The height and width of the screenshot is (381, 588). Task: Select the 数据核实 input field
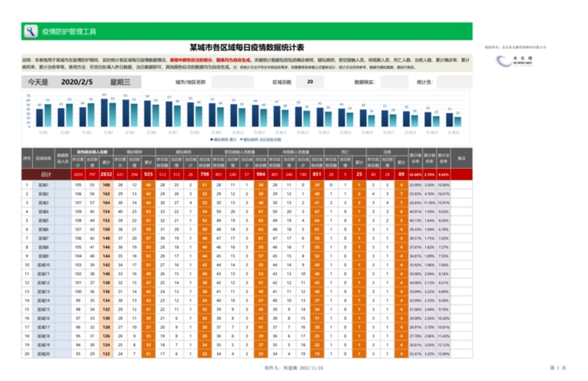point(392,82)
